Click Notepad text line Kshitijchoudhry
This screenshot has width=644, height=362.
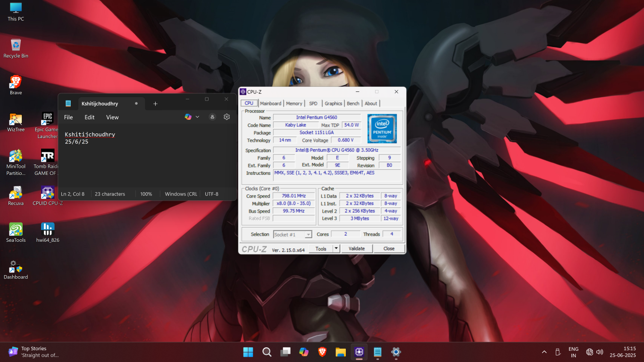tap(90, 134)
